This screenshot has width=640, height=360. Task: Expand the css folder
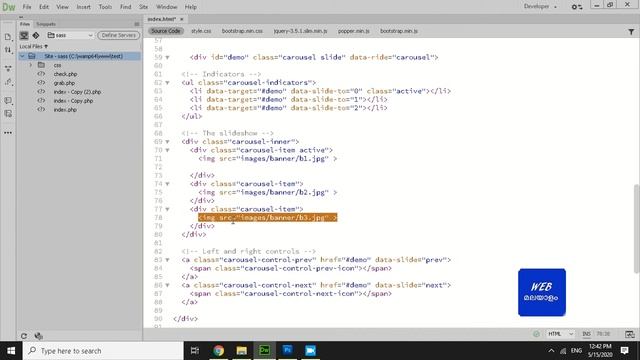[x=31, y=65]
